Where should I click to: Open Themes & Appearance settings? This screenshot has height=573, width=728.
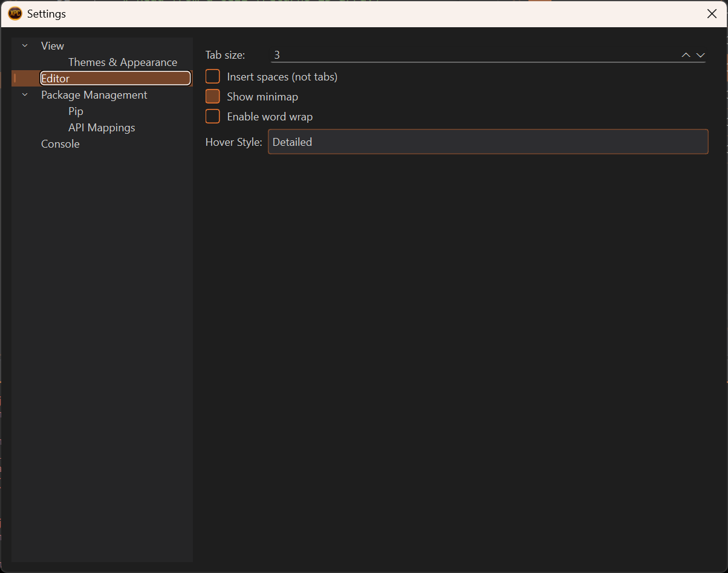[123, 62]
